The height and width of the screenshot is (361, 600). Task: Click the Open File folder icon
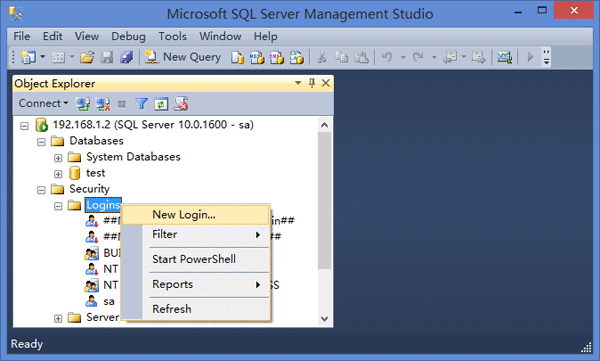click(x=87, y=57)
